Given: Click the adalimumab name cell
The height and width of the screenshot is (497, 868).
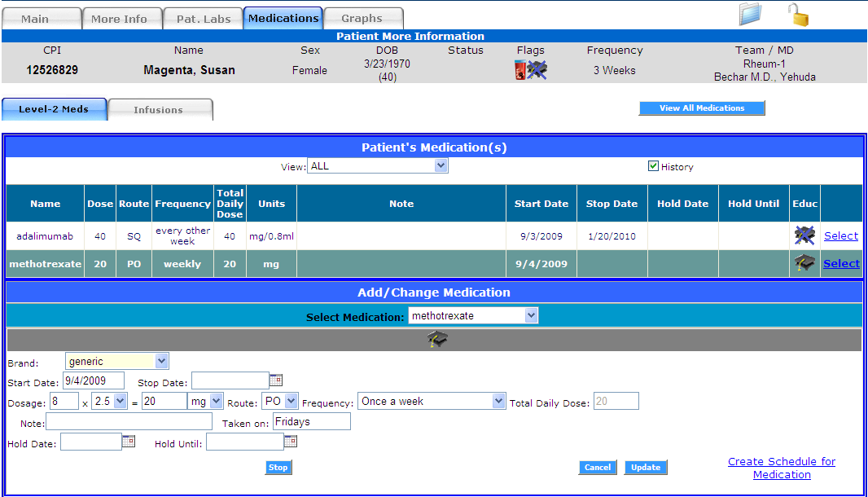Looking at the screenshot, I should click(45, 236).
